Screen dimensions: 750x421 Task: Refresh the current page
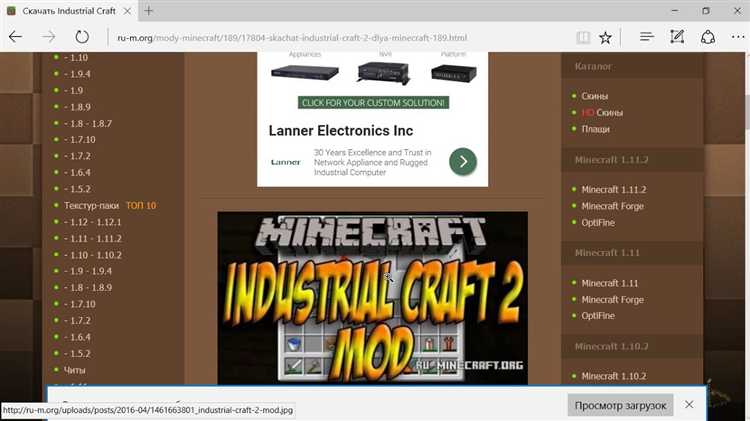pyautogui.click(x=82, y=37)
